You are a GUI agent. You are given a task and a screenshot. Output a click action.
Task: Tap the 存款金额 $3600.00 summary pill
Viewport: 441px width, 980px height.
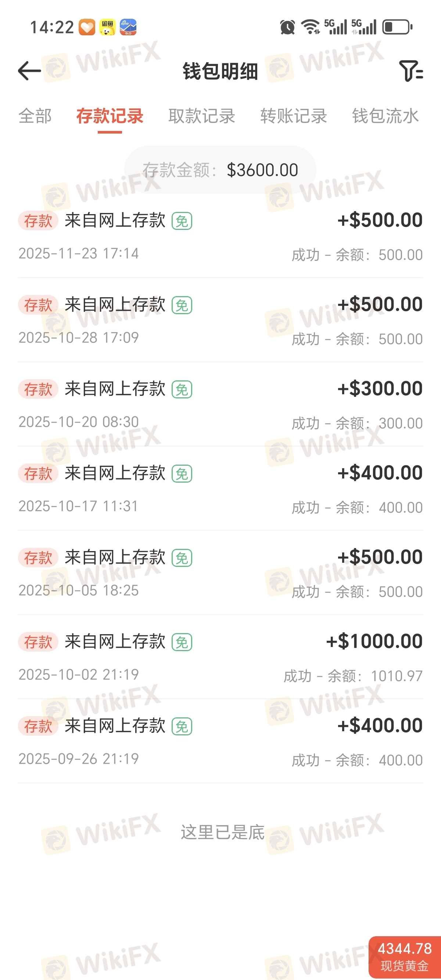pyautogui.click(x=220, y=170)
